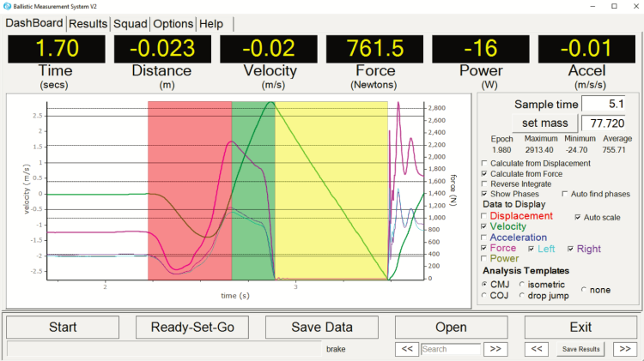Open the Squad tab

130,24
